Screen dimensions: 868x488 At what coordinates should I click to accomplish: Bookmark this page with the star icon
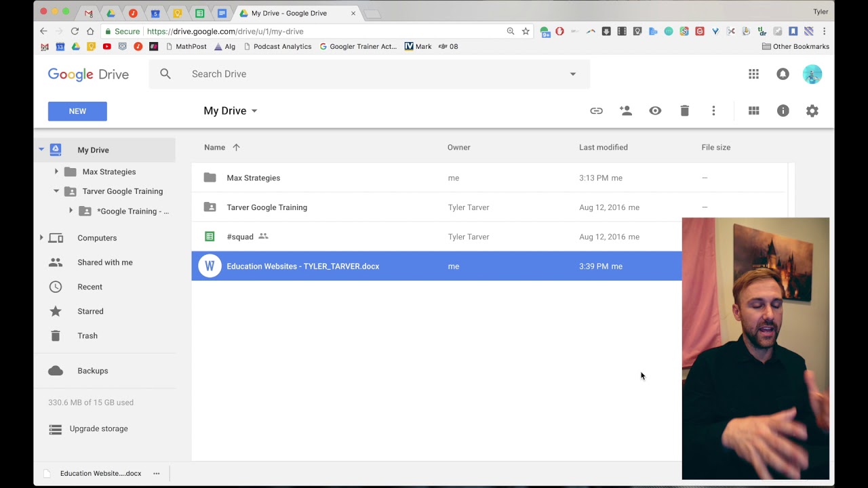pyautogui.click(x=526, y=31)
